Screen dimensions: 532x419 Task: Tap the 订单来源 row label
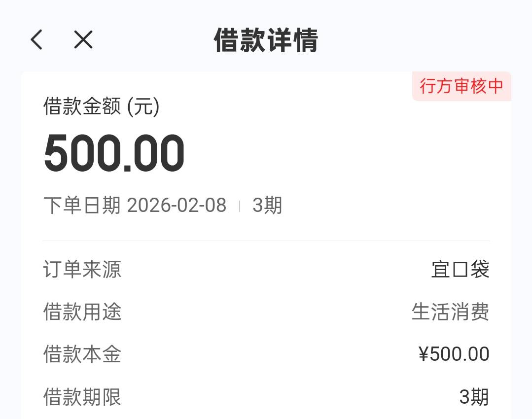click(82, 270)
